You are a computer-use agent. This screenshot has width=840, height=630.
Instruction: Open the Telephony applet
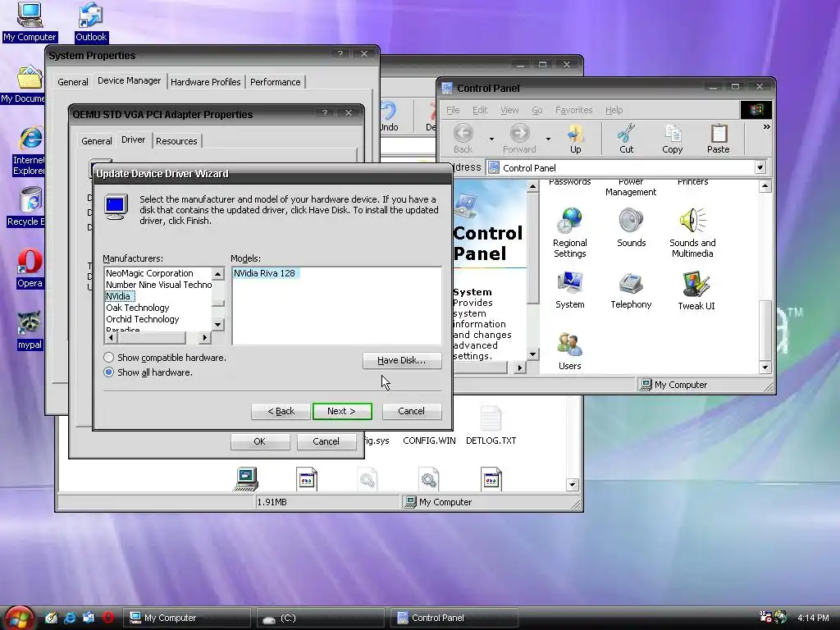[631, 290]
